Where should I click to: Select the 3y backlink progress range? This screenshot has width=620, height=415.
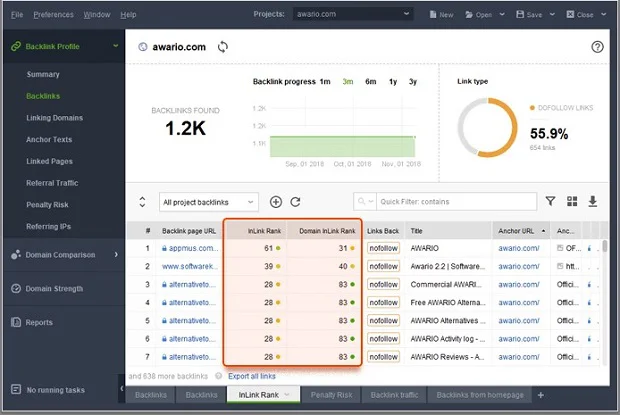click(413, 81)
